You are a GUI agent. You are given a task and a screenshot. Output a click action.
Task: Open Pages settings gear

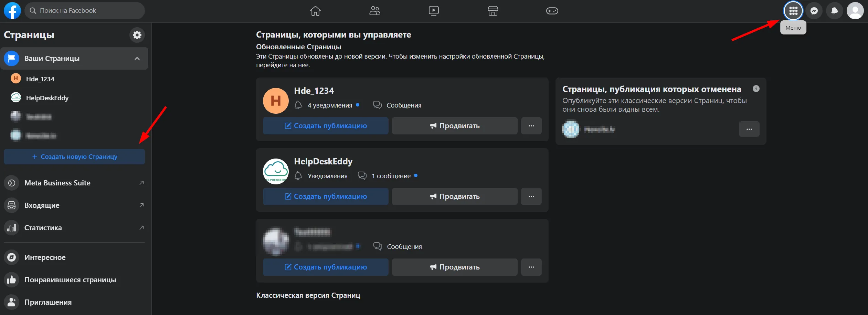pyautogui.click(x=137, y=35)
